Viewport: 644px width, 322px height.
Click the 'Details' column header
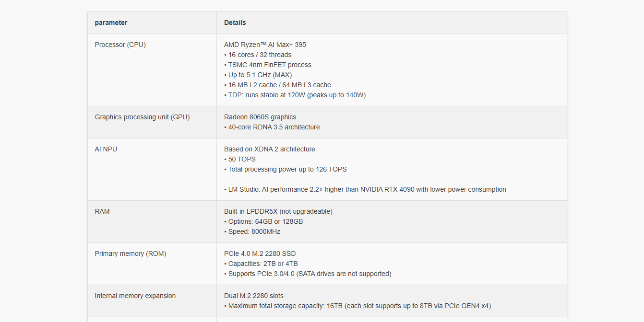[x=235, y=23]
